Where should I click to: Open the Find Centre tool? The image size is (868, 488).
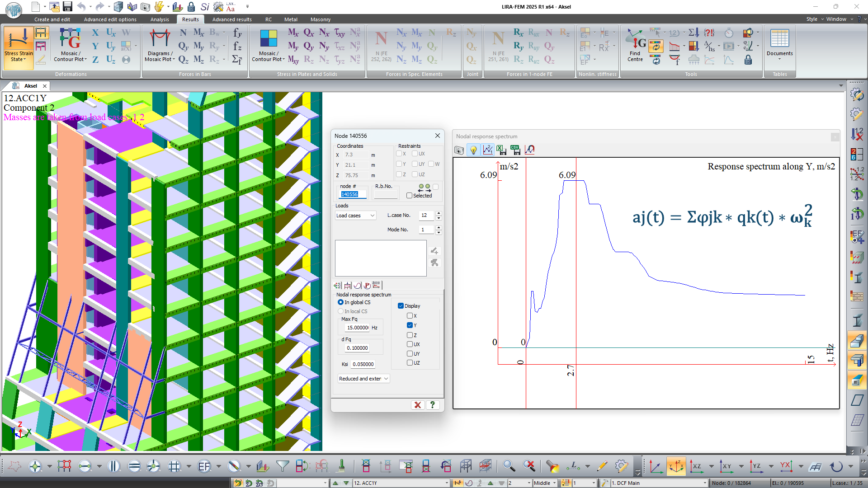tap(635, 45)
